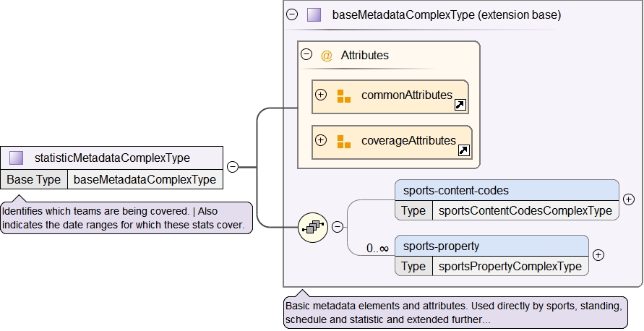
Task: Click the coverageAttributes orange group icon
Action: (x=343, y=141)
